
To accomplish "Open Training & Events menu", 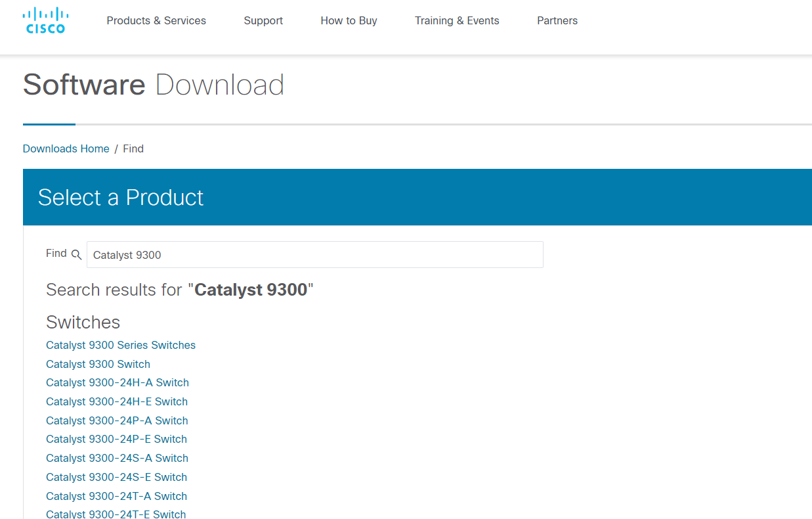I will click(x=457, y=20).
